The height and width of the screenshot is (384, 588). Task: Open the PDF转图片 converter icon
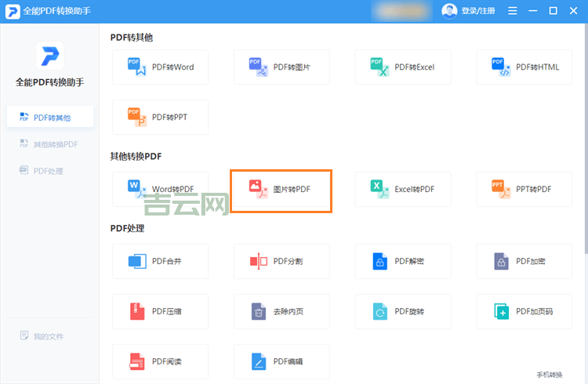259,67
